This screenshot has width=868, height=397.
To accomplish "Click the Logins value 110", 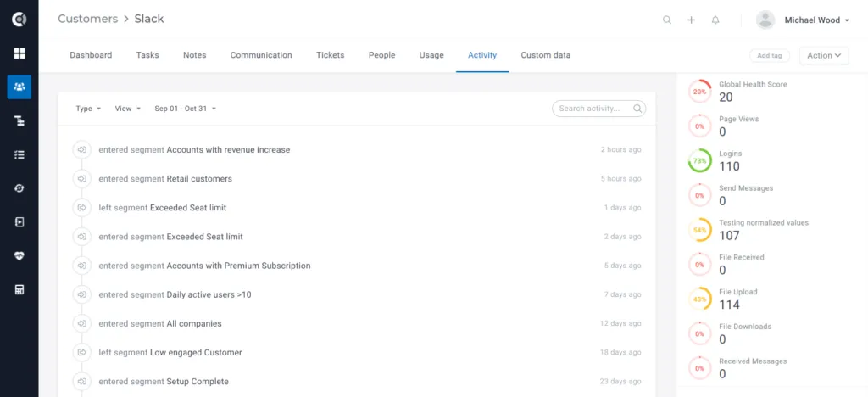I will (729, 166).
